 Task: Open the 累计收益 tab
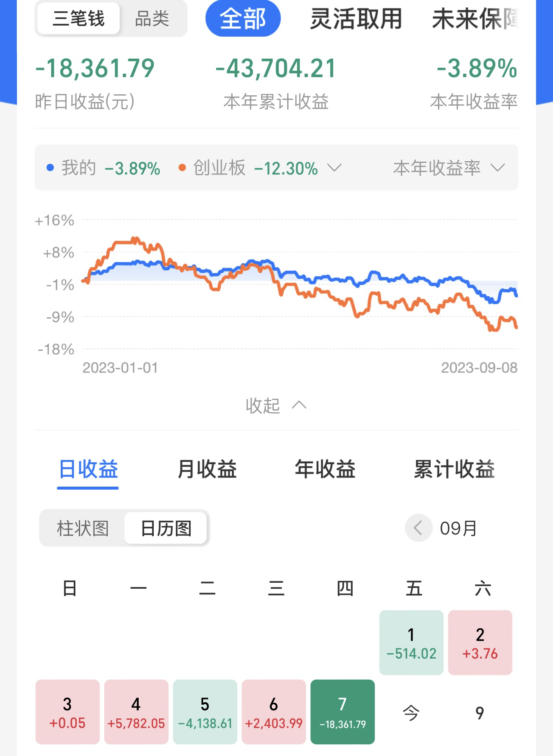coord(454,469)
